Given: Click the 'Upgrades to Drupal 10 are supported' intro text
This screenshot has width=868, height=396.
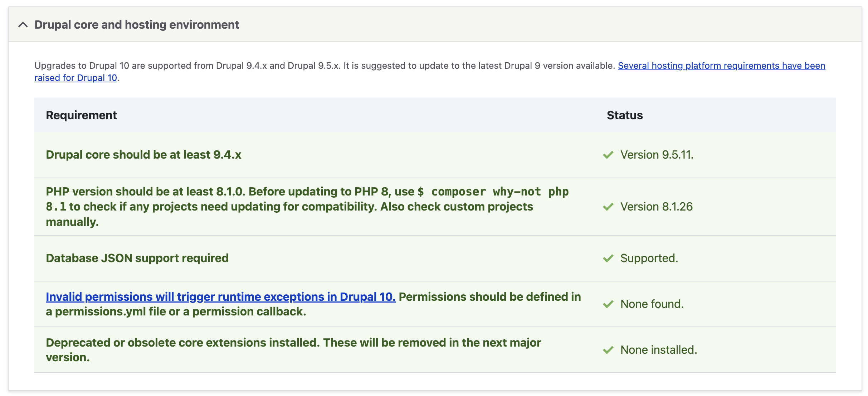Looking at the screenshot, I should click(x=325, y=66).
